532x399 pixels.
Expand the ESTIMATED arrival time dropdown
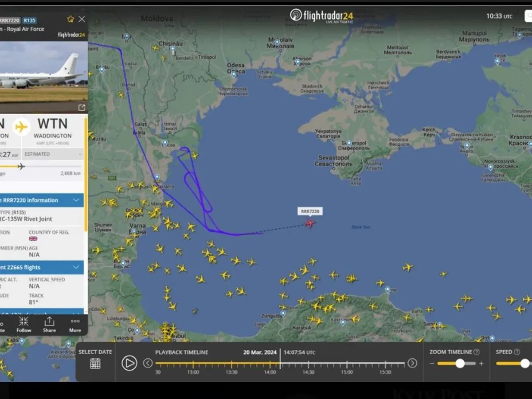tap(80, 154)
